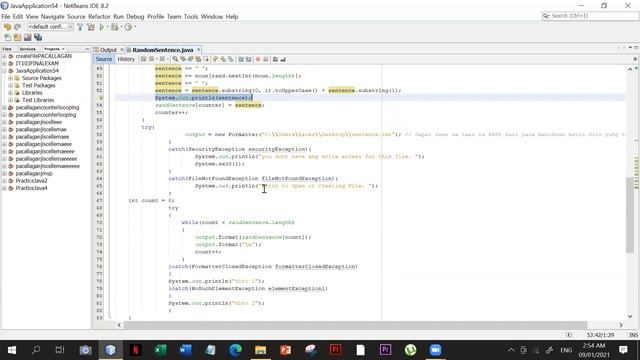640x360 pixels.
Task: Click the History view button
Action: 126,59
